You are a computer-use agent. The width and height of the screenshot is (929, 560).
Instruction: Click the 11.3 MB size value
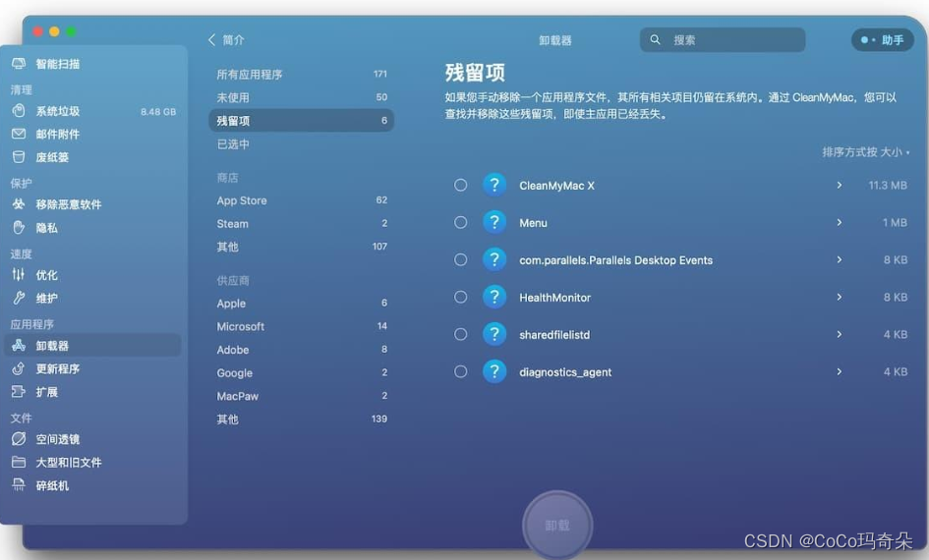click(887, 186)
